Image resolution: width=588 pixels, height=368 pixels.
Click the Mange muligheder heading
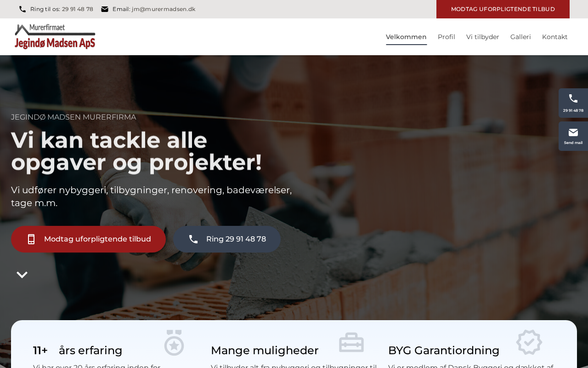[x=265, y=351]
